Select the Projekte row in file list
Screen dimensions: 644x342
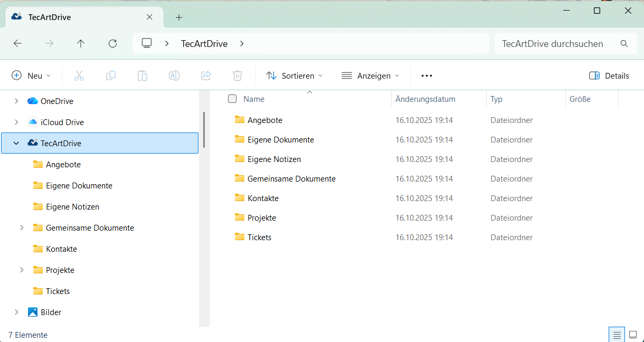tap(422, 217)
